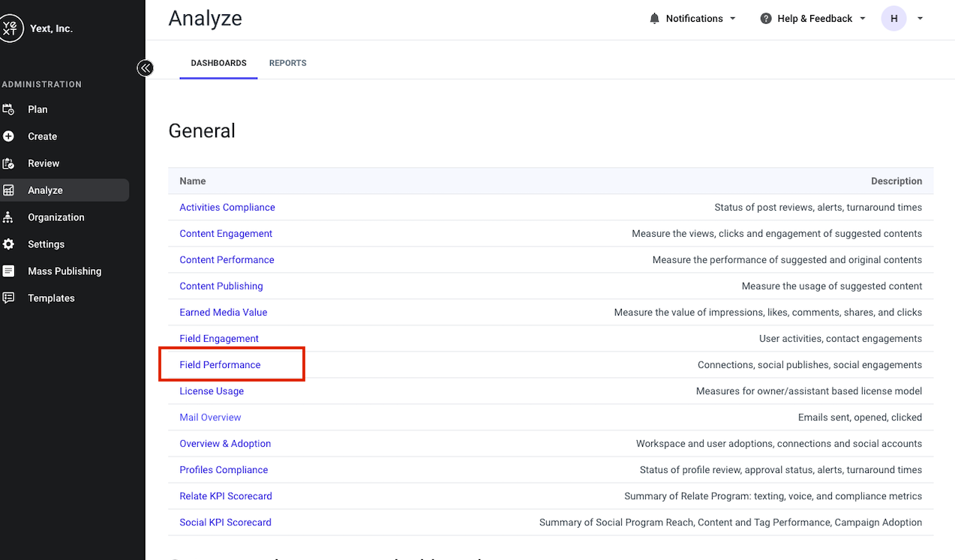The height and width of the screenshot is (560, 955).
Task: Switch to the Reports tab
Action: coord(288,63)
